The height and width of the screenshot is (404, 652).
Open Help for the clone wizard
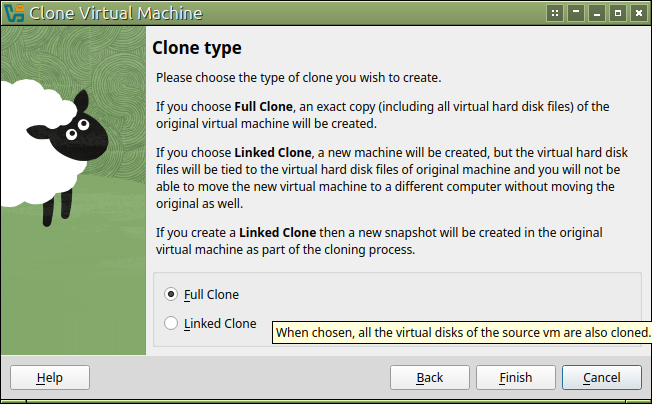49,377
